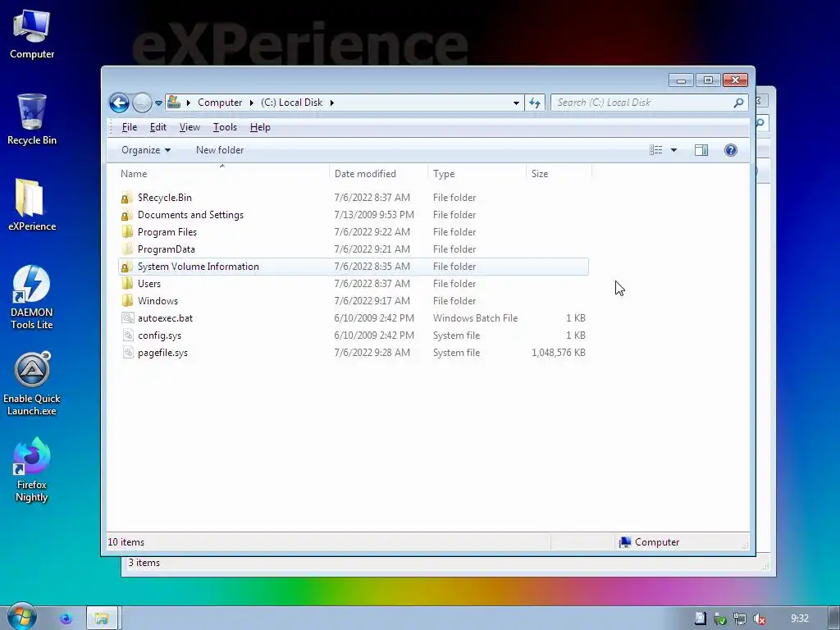This screenshot has height=630, width=840.
Task: Select Computer breadcrumb in address bar
Action: click(x=220, y=103)
